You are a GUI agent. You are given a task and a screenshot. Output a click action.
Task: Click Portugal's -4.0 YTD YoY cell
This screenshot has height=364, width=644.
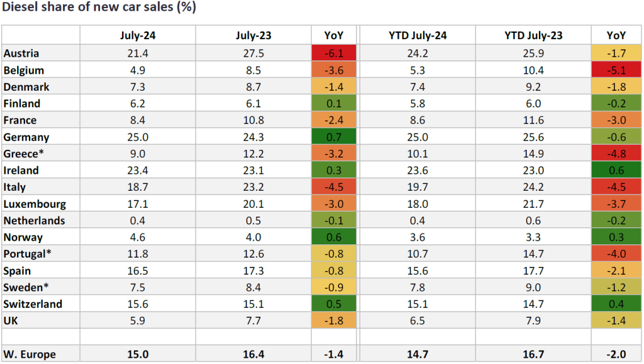tap(616, 254)
